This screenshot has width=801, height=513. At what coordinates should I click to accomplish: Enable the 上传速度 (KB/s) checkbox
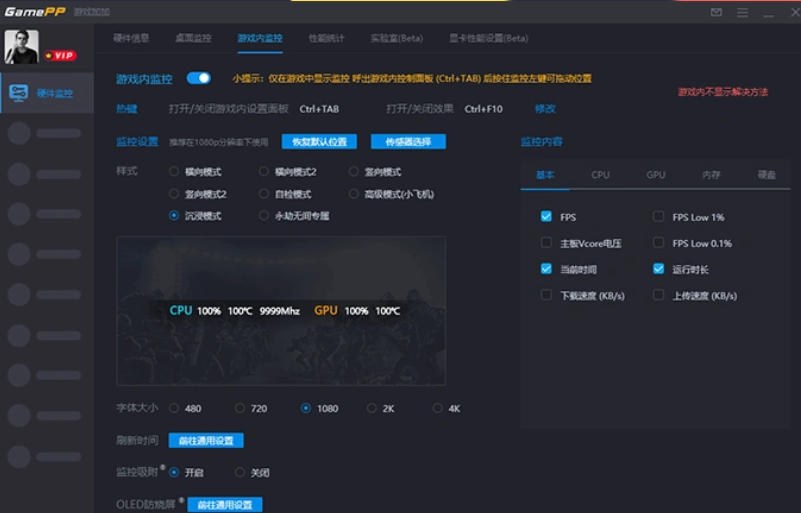tap(658, 295)
